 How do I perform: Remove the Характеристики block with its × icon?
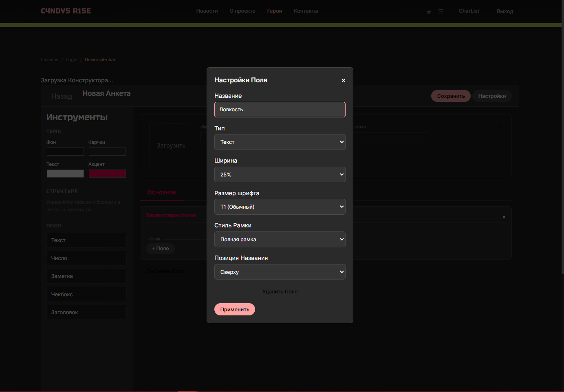tap(504, 217)
